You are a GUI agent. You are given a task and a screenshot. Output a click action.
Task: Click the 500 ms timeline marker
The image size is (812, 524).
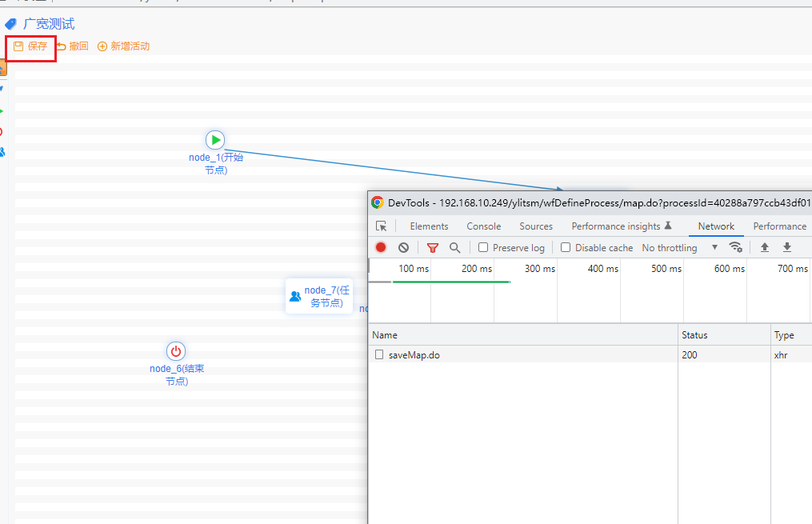click(666, 269)
